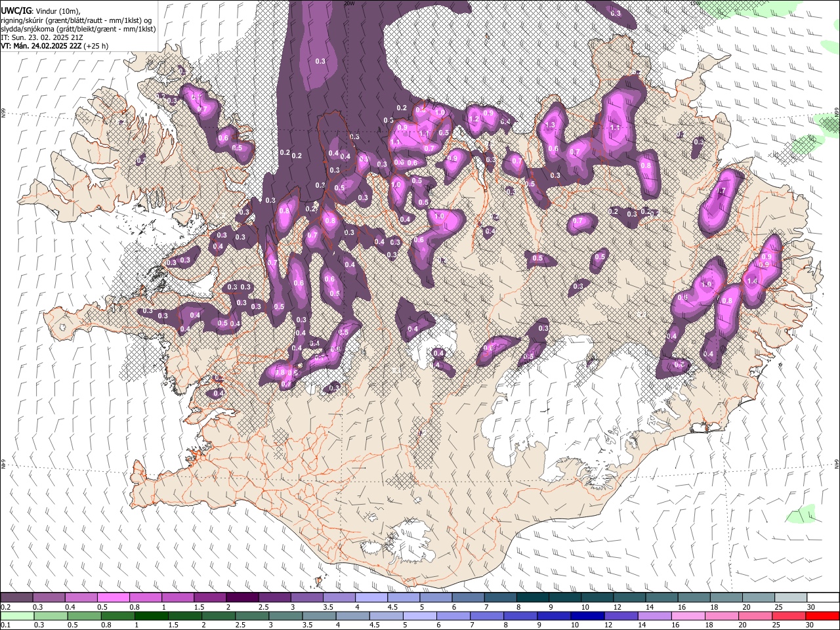
Task: Click the dark teal 8–9 swatch, upper legend row
Action: click(533, 598)
